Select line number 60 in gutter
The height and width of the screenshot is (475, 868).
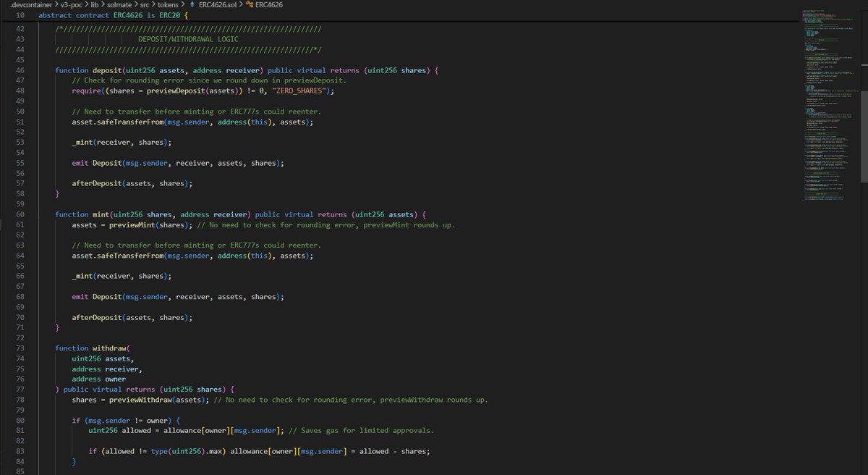20,215
